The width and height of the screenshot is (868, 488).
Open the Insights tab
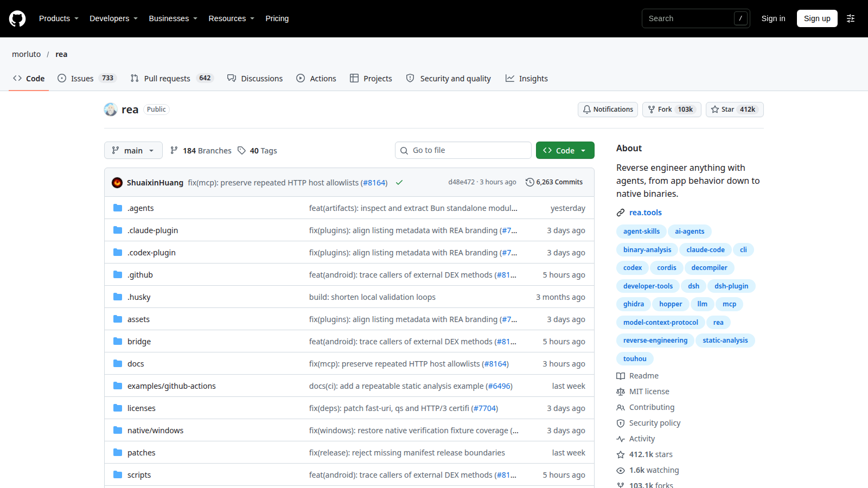coord(527,78)
